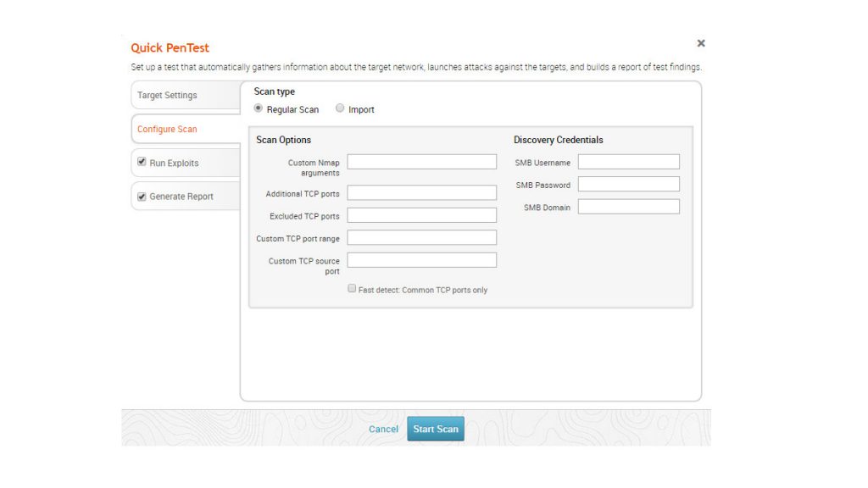The width and height of the screenshot is (868, 488).
Task: Switch to the Configure Scan tab
Action: pyautogui.click(x=167, y=130)
